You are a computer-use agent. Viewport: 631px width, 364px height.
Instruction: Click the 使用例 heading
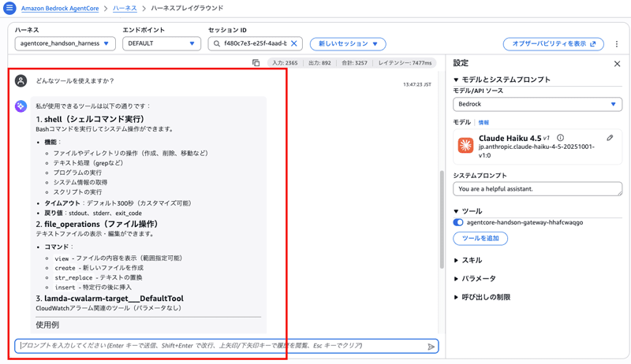47,325
